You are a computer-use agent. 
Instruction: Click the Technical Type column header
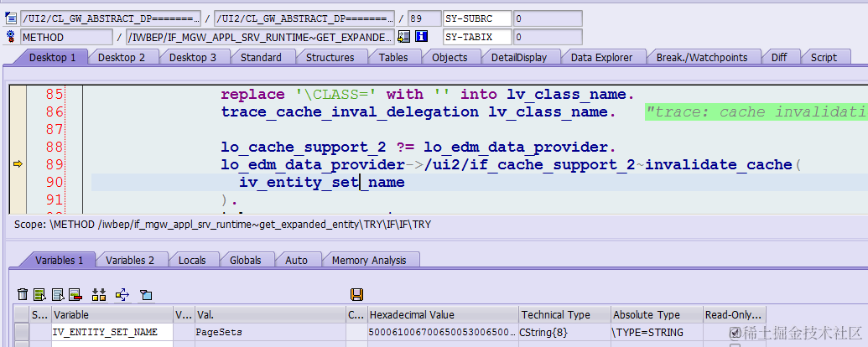click(x=564, y=314)
